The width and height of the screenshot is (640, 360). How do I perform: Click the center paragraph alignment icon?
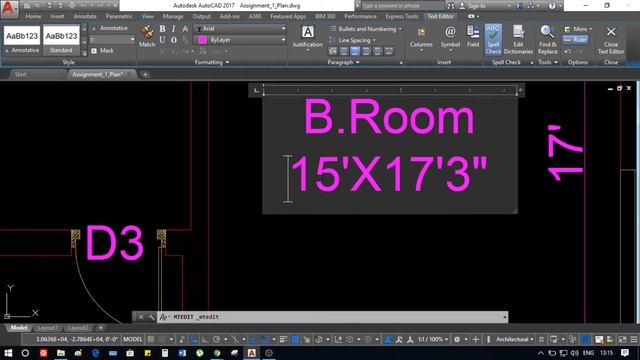[x=355, y=51]
